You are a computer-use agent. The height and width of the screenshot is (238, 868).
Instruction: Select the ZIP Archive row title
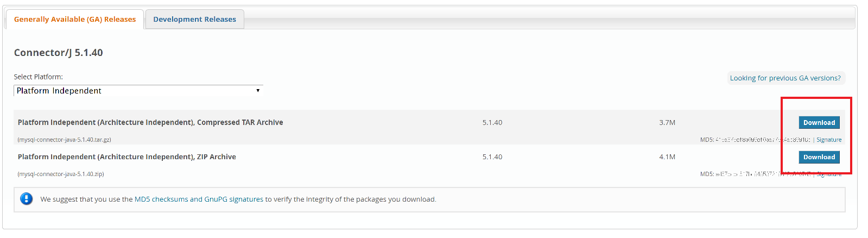[126, 156]
